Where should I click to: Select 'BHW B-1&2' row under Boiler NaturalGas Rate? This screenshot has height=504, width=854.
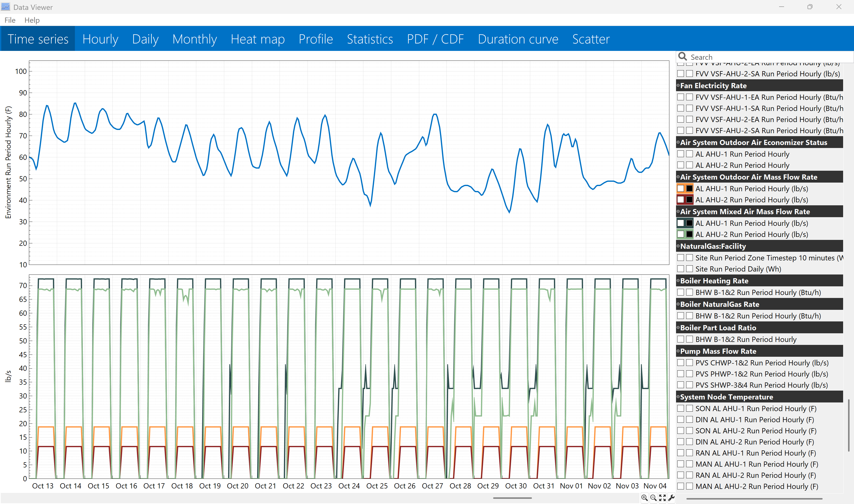pos(760,316)
